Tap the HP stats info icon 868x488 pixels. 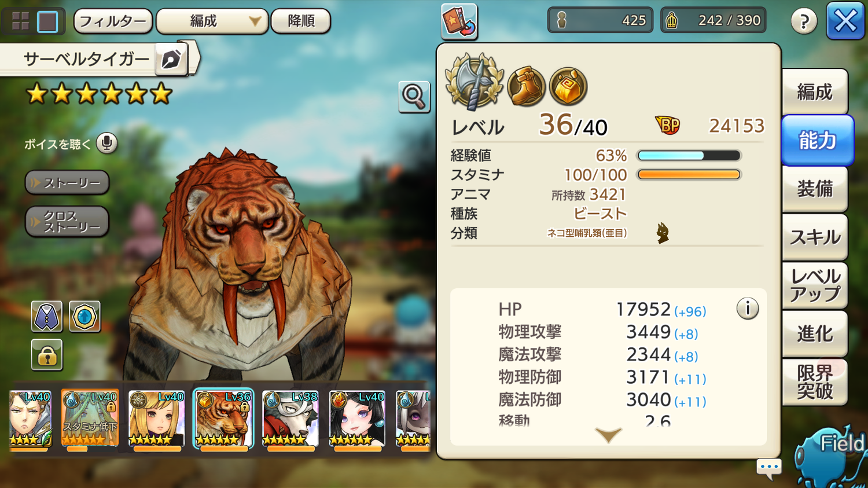coord(748,309)
